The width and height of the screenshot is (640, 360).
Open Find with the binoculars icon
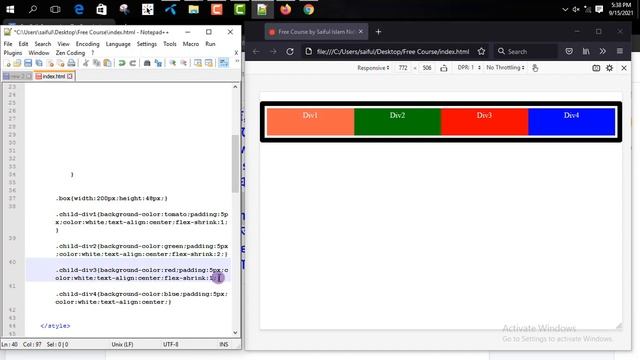147,63
